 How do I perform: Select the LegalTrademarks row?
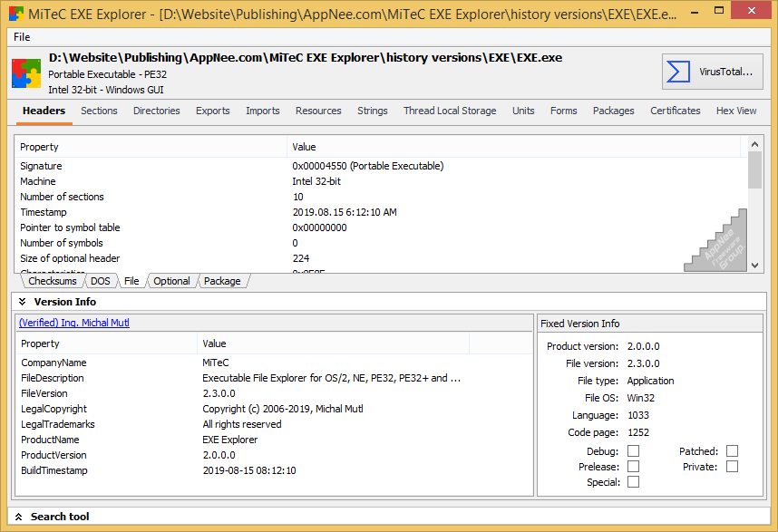(x=275, y=424)
